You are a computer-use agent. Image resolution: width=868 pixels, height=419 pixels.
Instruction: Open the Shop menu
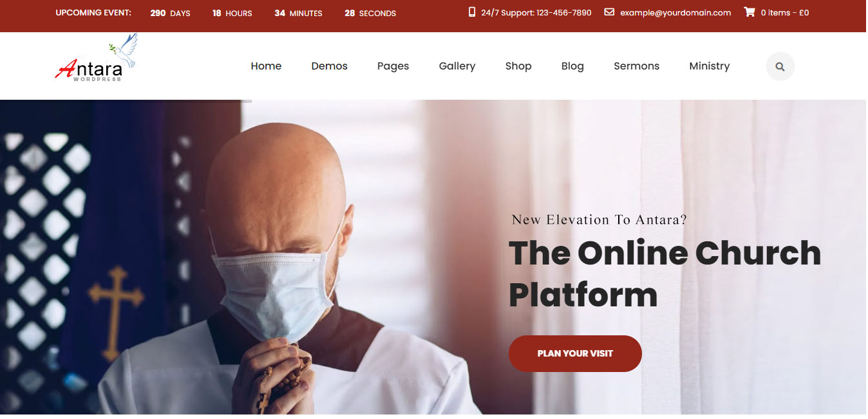pos(518,66)
